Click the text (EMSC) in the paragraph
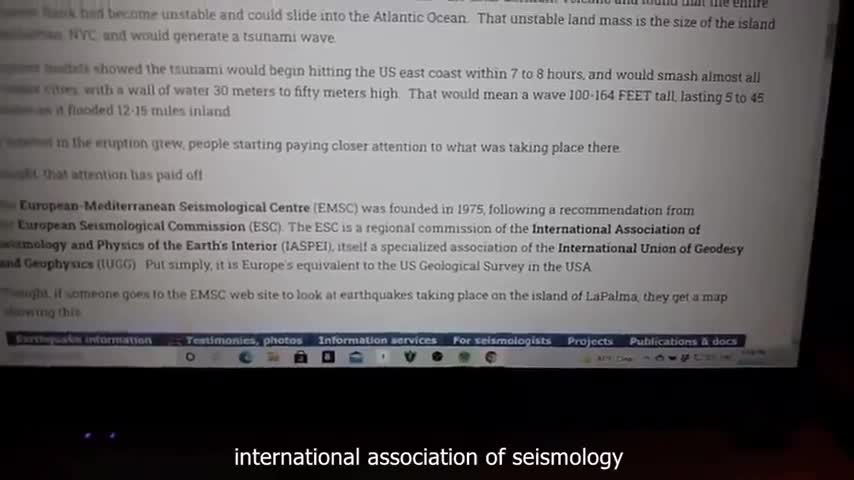Viewport: 854px width, 480px height. [x=336, y=208]
